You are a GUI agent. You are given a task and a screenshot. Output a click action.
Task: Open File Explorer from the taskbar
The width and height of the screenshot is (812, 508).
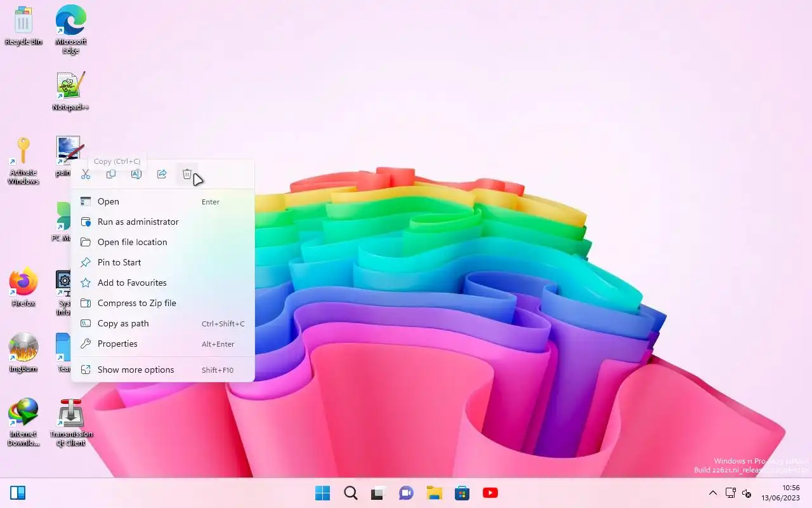[434, 493]
